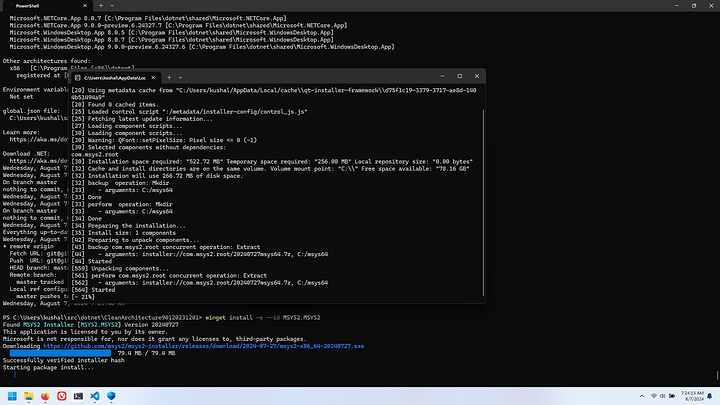
Task: Add a new tab in the PowerShell window
Action: 101,6
